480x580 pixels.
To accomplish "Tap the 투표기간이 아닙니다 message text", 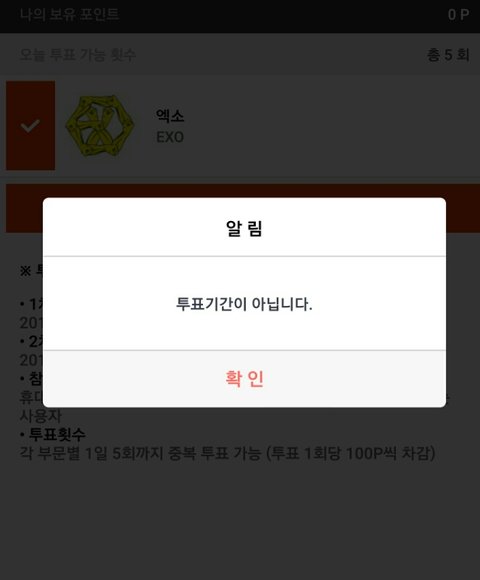I will (x=244, y=304).
